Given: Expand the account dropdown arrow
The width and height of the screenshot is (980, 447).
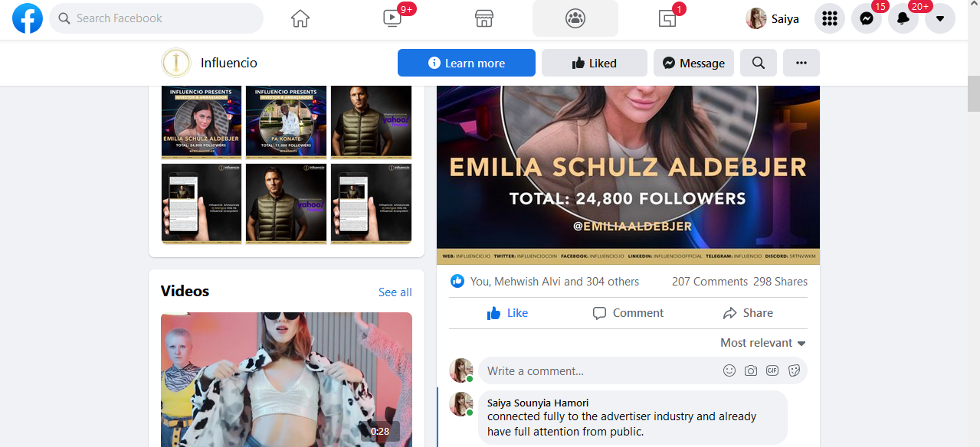Looking at the screenshot, I should (940, 18).
